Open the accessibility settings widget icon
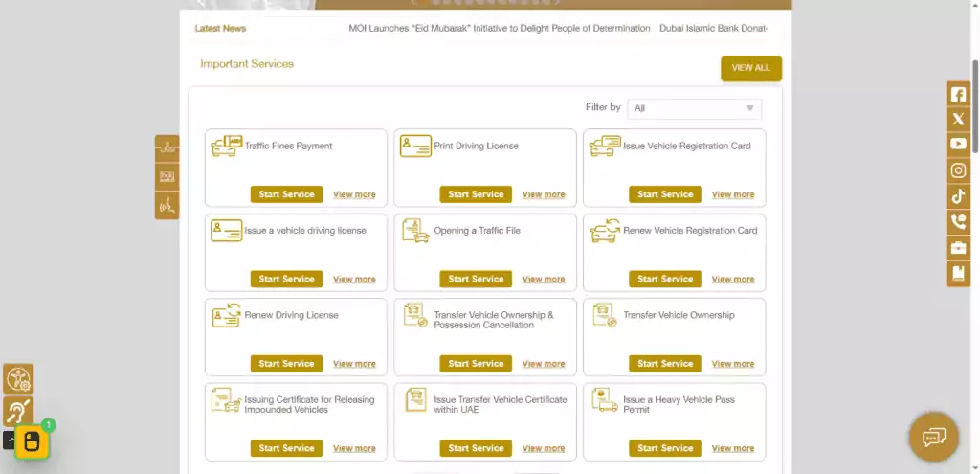Viewport: 980px width, 474px height. click(x=18, y=379)
